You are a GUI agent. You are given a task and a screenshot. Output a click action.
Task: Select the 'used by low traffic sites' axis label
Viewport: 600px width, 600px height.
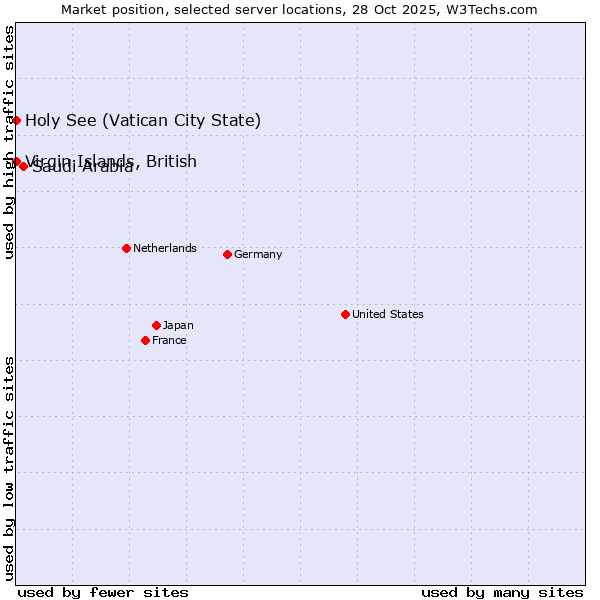coord(9,467)
